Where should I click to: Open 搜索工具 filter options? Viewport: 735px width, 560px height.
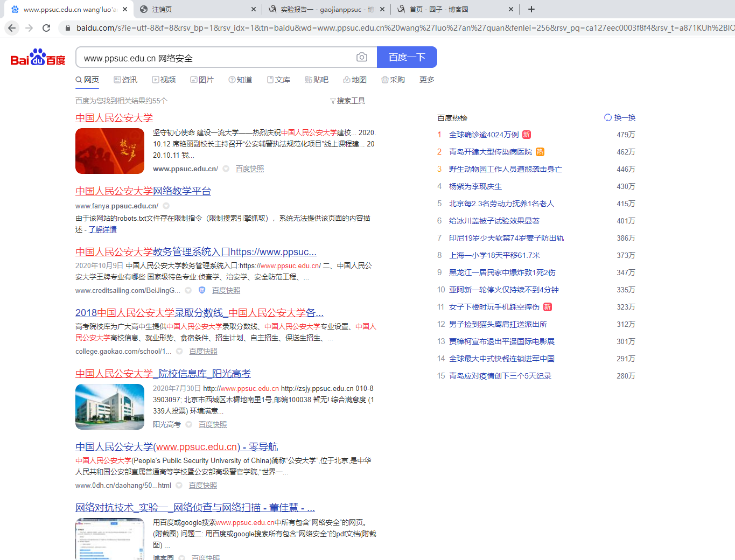click(347, 101)
